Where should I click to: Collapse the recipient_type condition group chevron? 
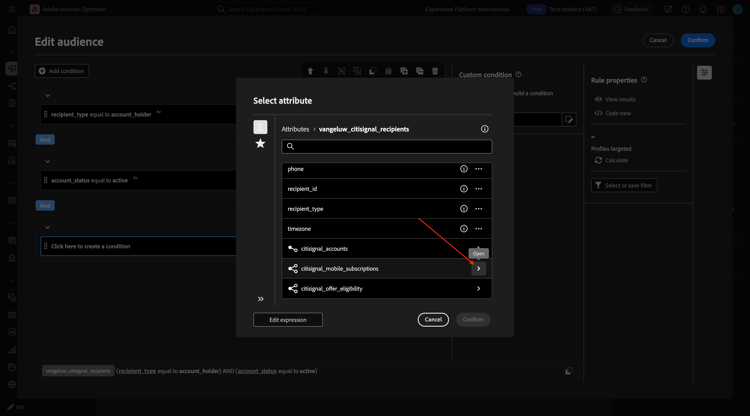pos(47,96)
